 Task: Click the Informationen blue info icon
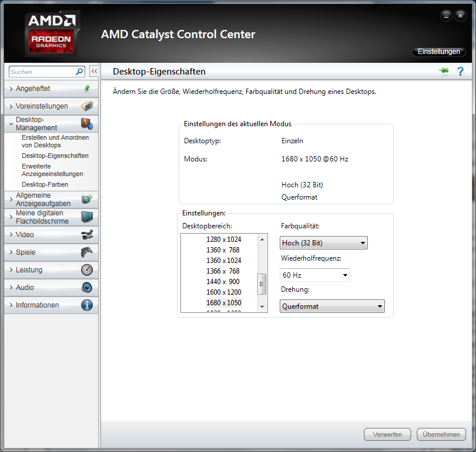[87, 305]
